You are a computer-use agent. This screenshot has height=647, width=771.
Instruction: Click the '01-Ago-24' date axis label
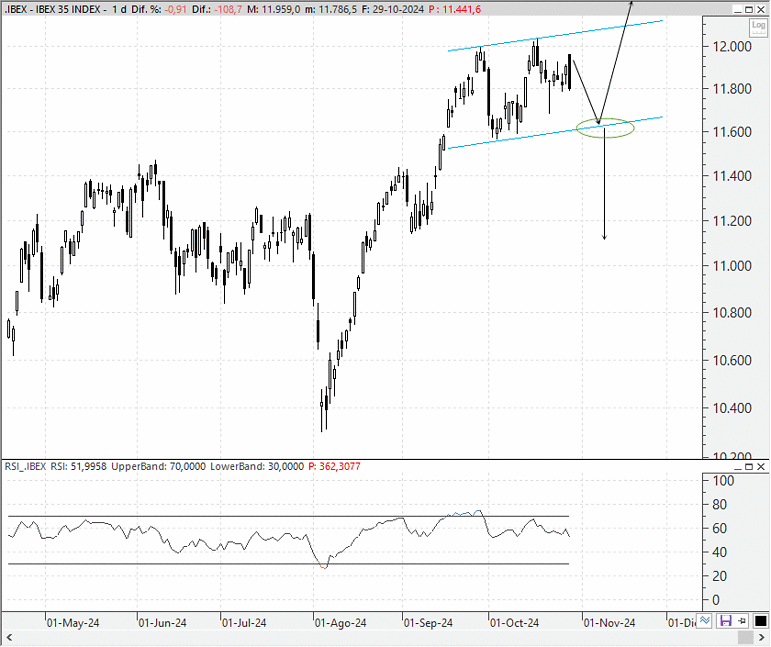point(340,623)
